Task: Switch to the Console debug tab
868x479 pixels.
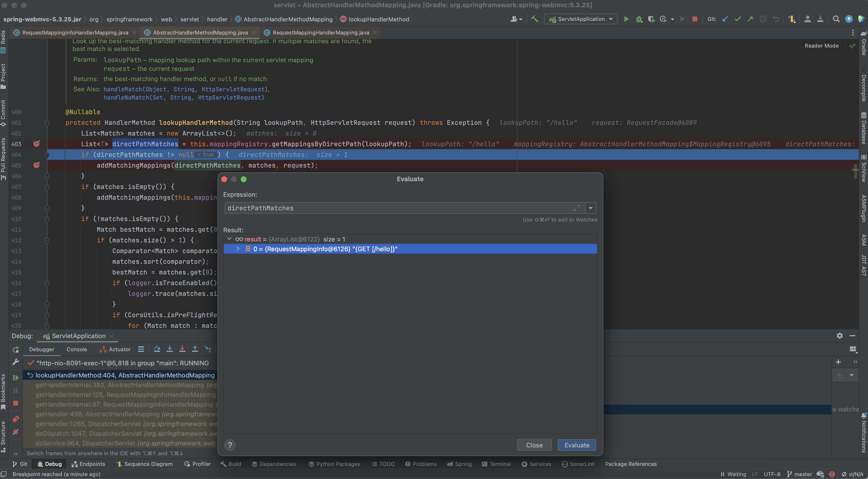Action: tap(77, 349)
